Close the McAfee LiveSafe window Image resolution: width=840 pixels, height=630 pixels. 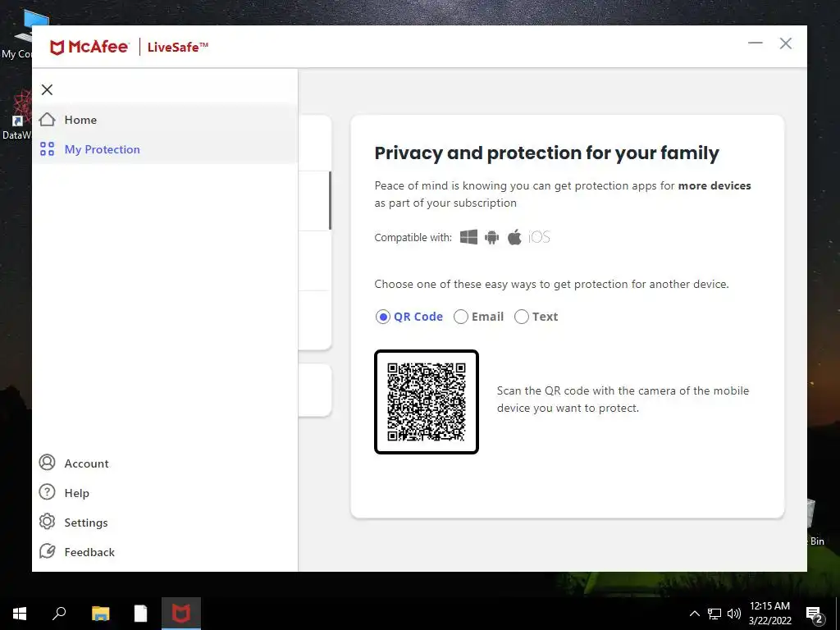(785, 43)
